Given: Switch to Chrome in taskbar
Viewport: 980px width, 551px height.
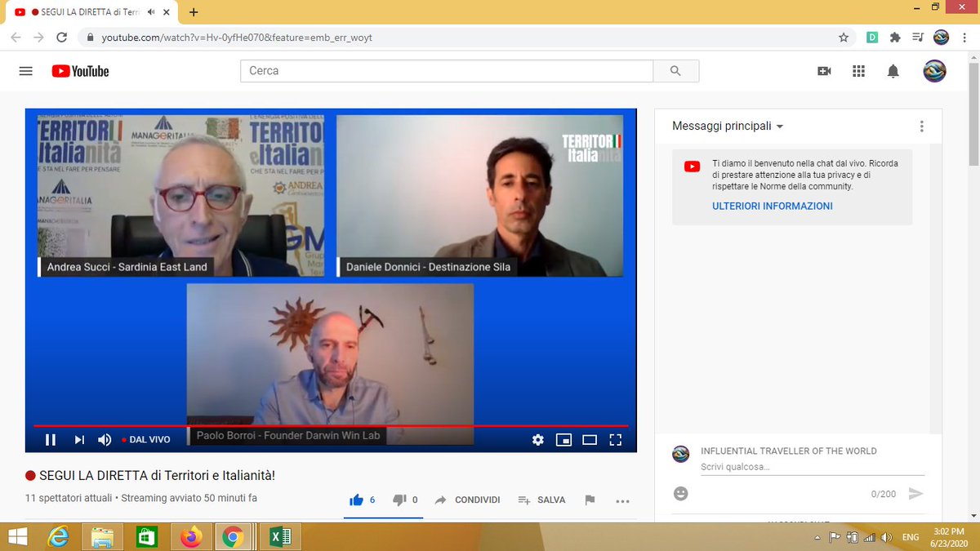Looking at the screenshot, I should (233, 536).
